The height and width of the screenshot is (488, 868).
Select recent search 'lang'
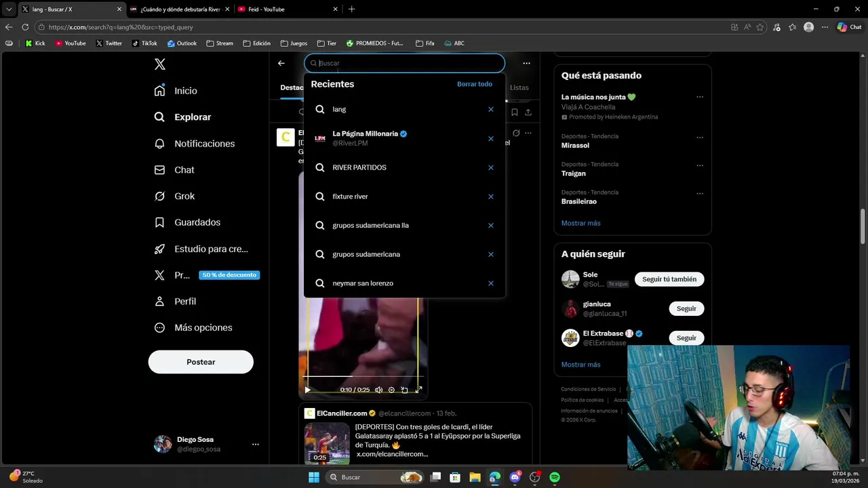404,109
